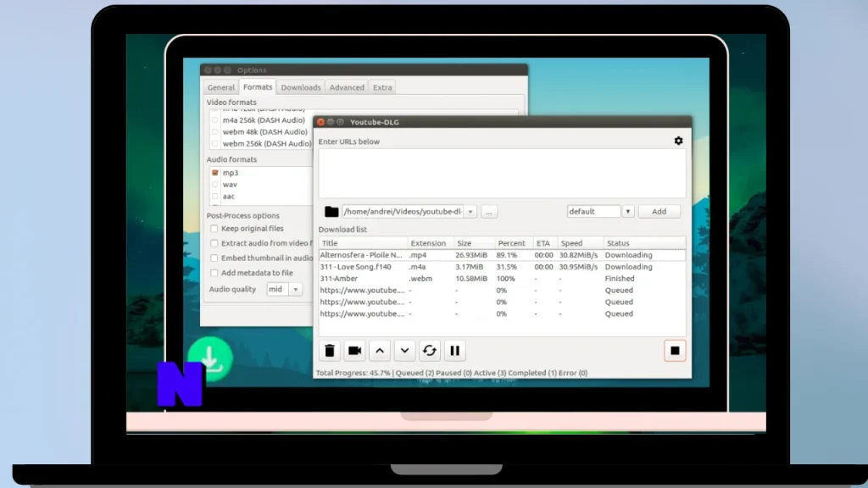The height and width of the screenshot is (488, 868).
Task: Click the Youtube-DLG window title bar
Action: coord(502,122)
